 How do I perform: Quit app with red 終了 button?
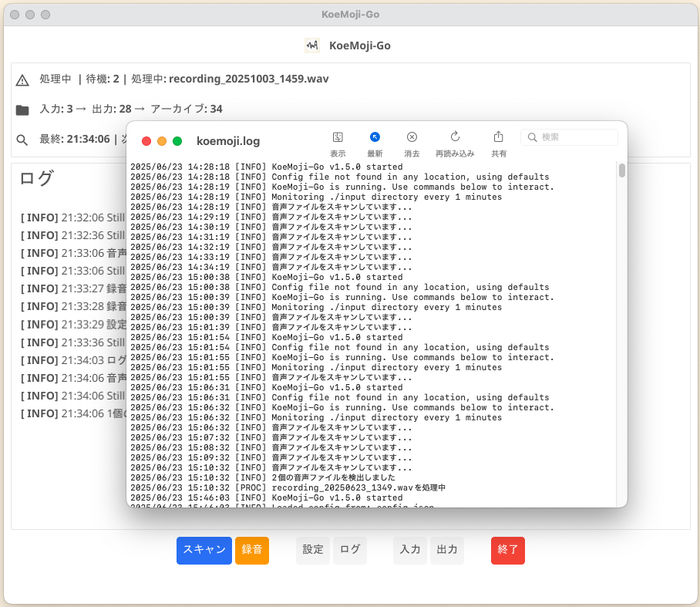[508, 550]
